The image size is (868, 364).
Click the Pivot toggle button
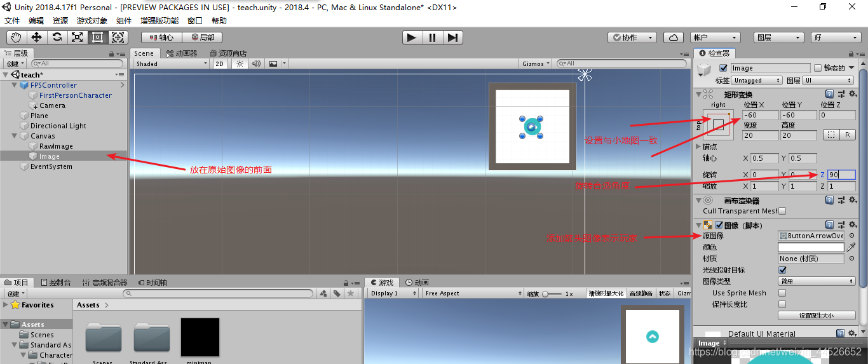tap(161, 37)
